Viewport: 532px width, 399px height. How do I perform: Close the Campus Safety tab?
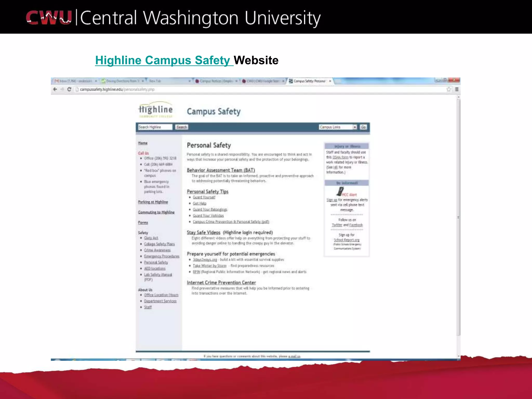[330, 81]
